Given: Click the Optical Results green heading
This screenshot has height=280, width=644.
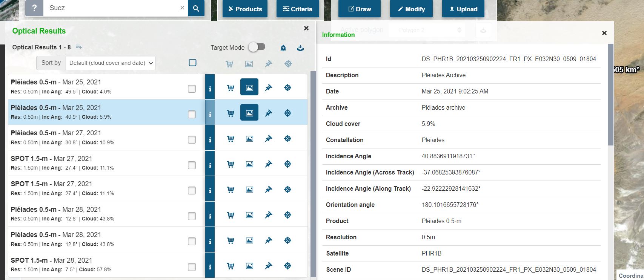Looking at the screenshot, I should [x=39, y=31].
